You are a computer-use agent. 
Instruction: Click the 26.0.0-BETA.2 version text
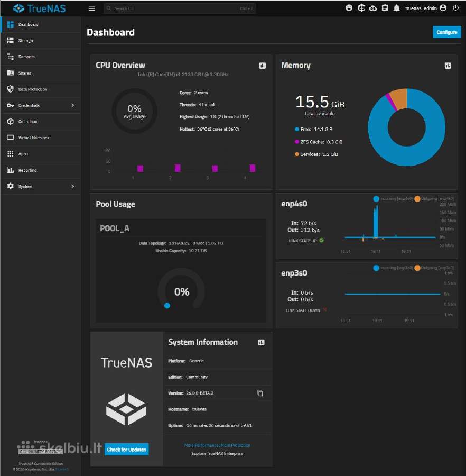tap(200, 393)
